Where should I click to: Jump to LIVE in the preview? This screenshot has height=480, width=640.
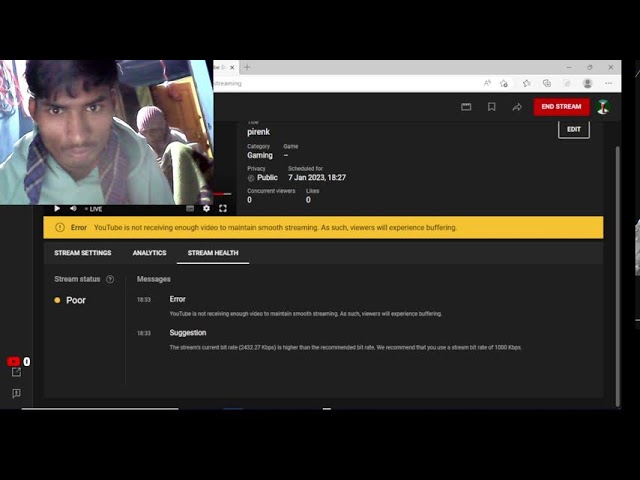[94, 209]
